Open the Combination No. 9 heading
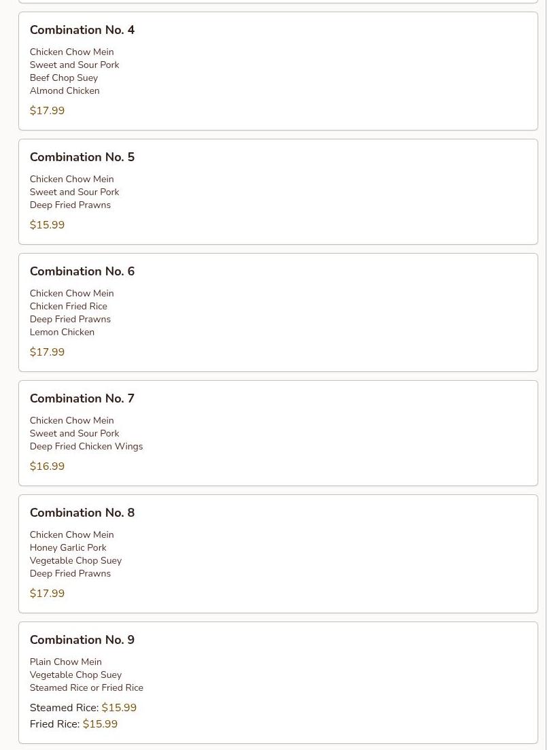The height and width of the screenshot is (750, 560). pyautogui.click(x=82, y=640)
